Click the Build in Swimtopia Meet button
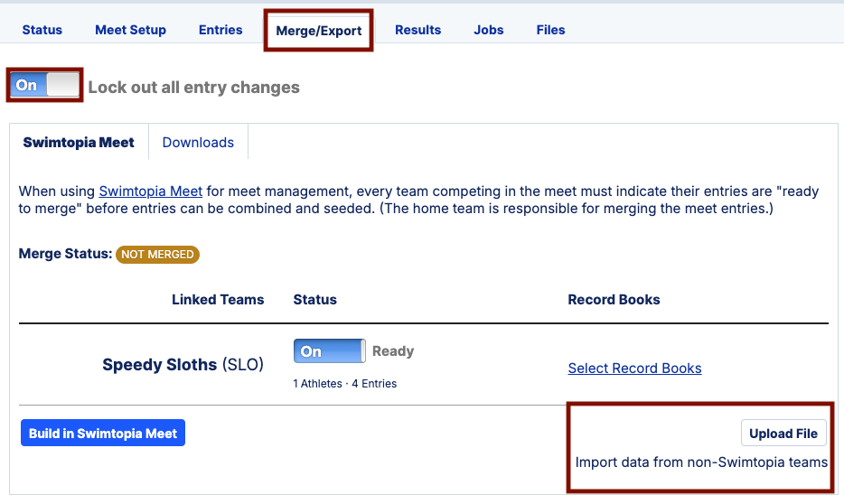 point(103,433)
